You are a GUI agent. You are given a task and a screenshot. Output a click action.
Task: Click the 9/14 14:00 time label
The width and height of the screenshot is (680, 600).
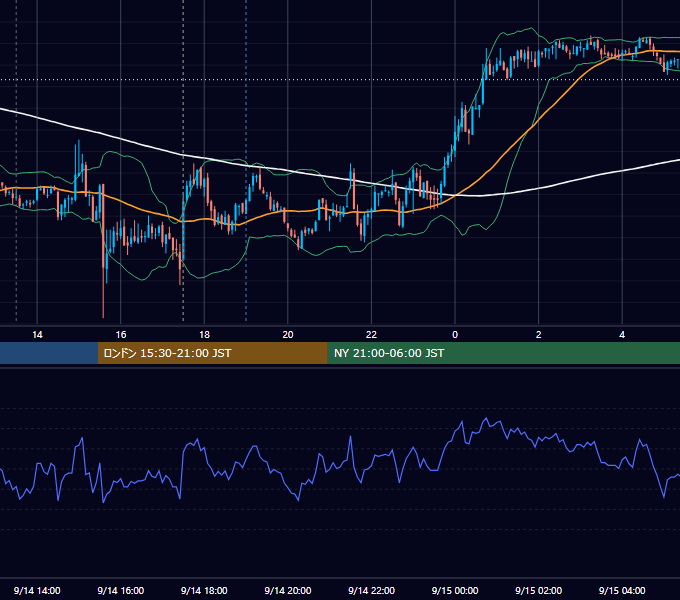point(37,590)
